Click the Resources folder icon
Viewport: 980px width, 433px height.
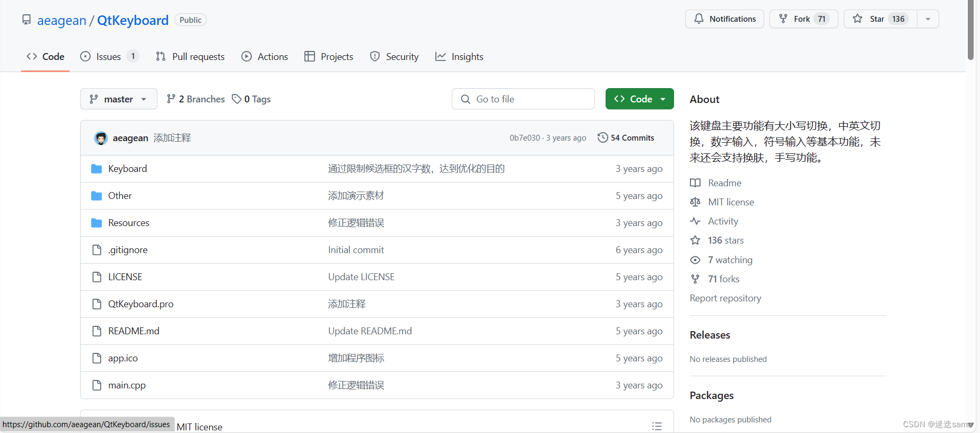(97, 223)
